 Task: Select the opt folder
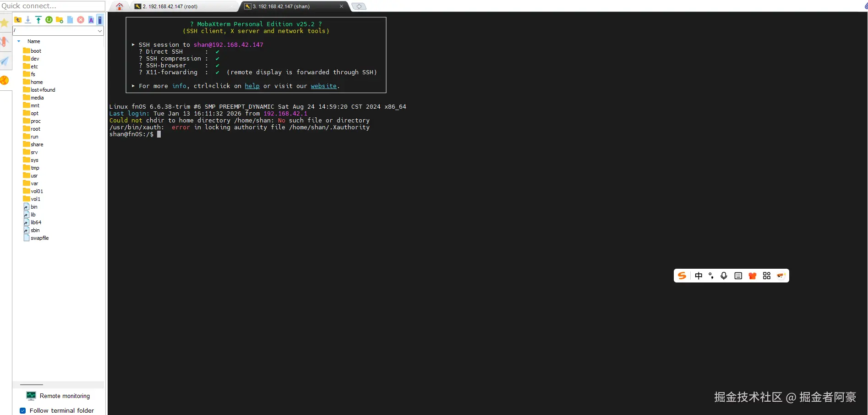(x=31, y=113)
